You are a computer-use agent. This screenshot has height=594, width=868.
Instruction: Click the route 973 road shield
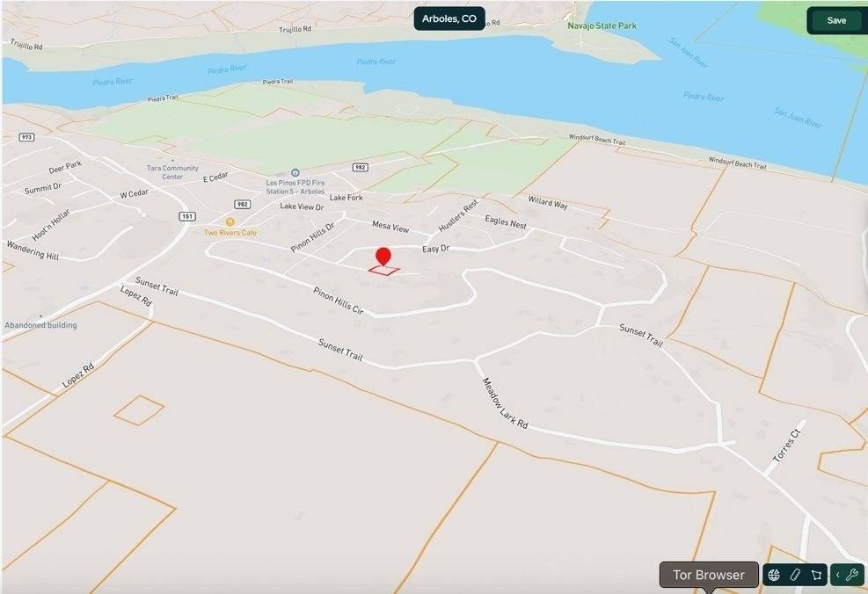[26, 136]
